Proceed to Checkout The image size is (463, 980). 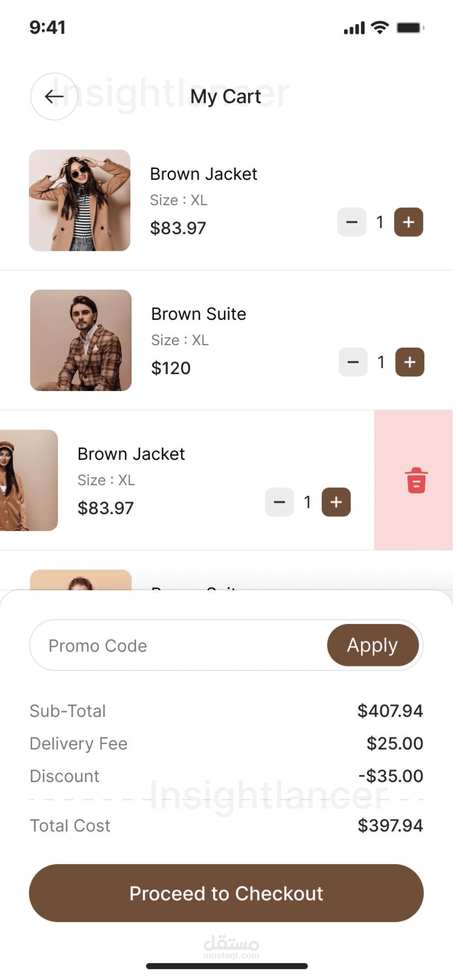pos(226,893)
